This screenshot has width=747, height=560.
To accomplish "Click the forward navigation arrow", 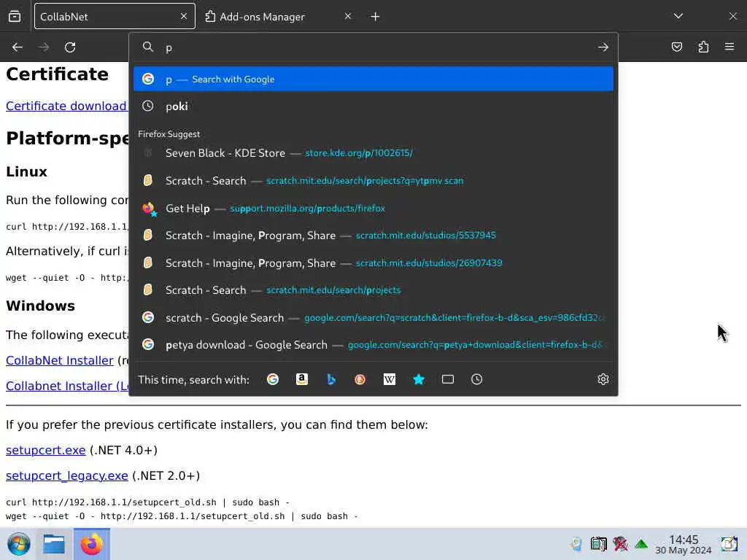I will [x=44, y=47].
